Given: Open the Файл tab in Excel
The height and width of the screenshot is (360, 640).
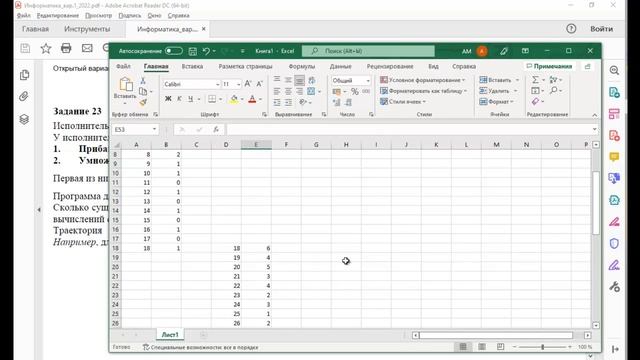Looking at the screenshot, I should [x=123, y=66].
